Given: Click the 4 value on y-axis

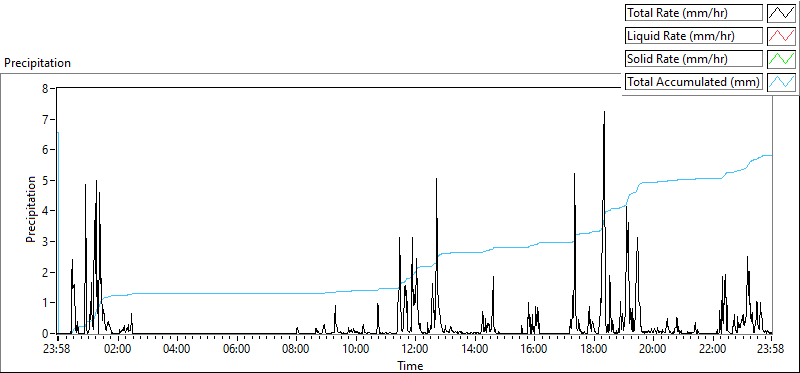Looking at the screenshot, I should point(45,211).
